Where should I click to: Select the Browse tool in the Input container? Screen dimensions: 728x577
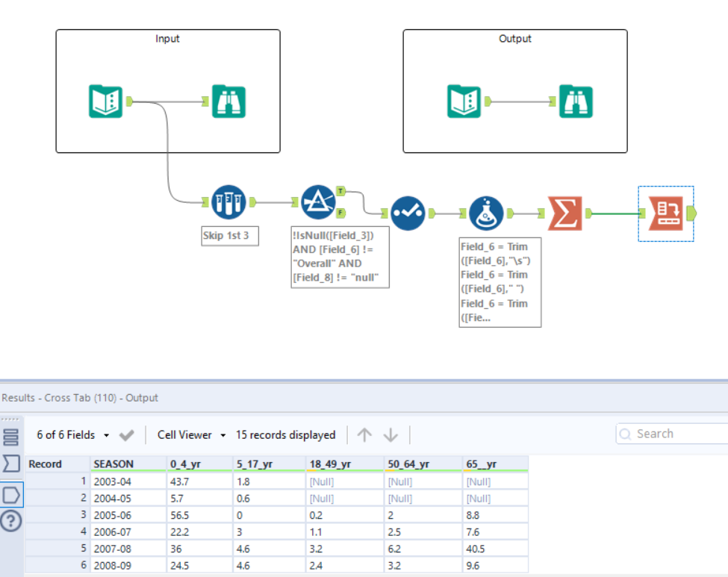[228, 102]
